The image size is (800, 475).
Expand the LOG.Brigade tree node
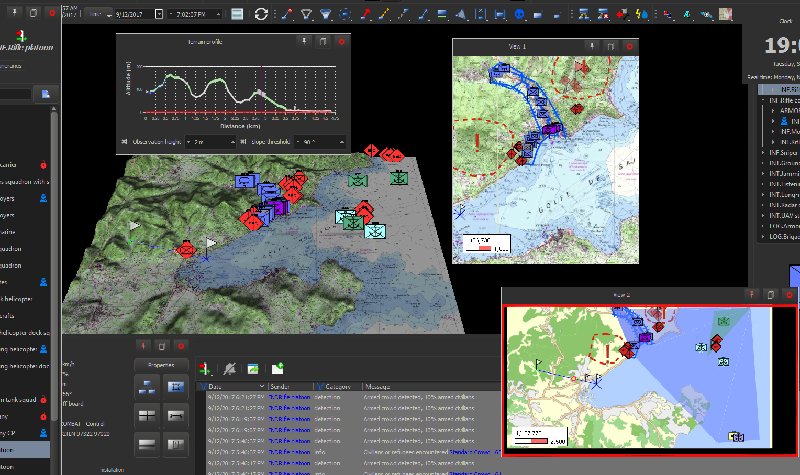tap(763, 236)
